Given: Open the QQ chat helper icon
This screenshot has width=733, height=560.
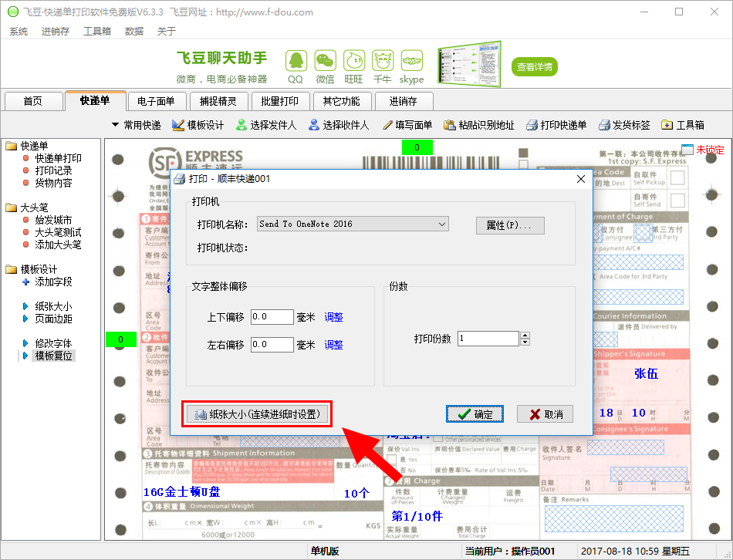Looking at the screenshot, I should click(x=296, y=61).
